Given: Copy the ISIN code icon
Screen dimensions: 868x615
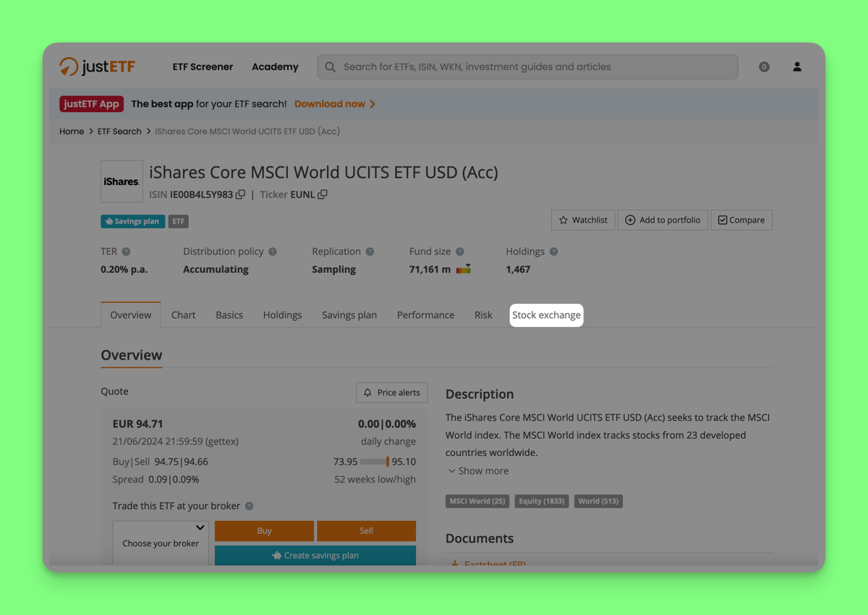Looking at the screenshot, I should pos(241,195).
